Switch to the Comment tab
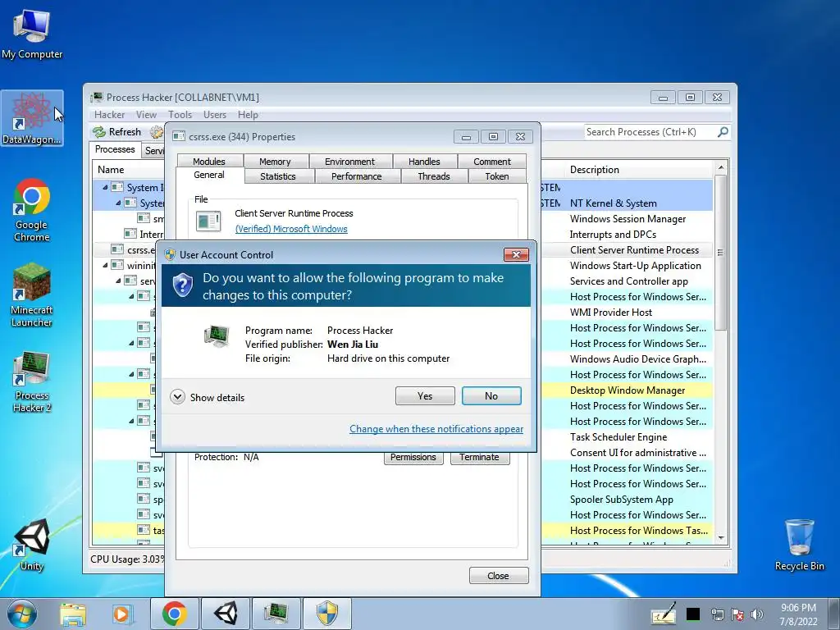Viewport: 840px width, 630px height. (x=492, y=162)
